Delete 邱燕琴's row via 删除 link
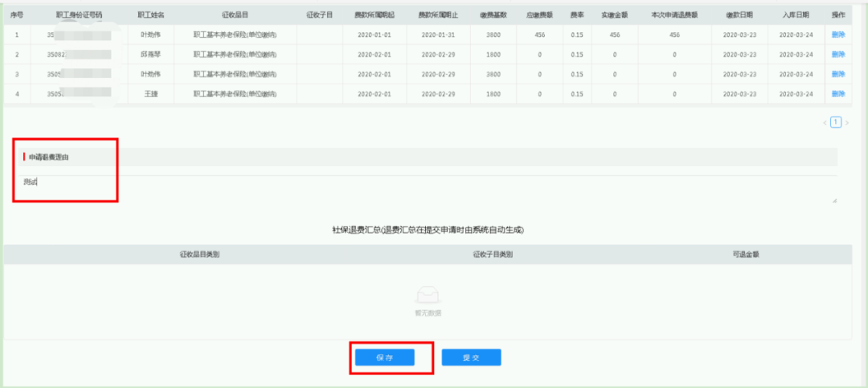 tap(838, 55)
